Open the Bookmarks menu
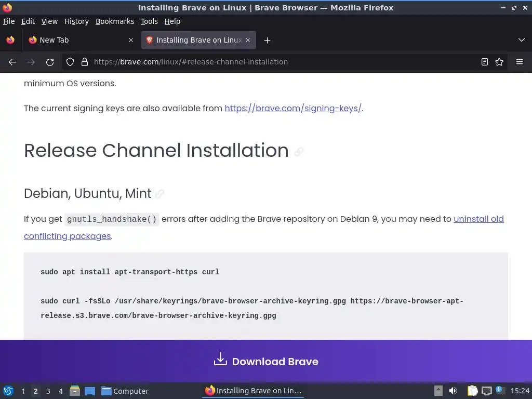Screen dimensions: 532x399 115,21
